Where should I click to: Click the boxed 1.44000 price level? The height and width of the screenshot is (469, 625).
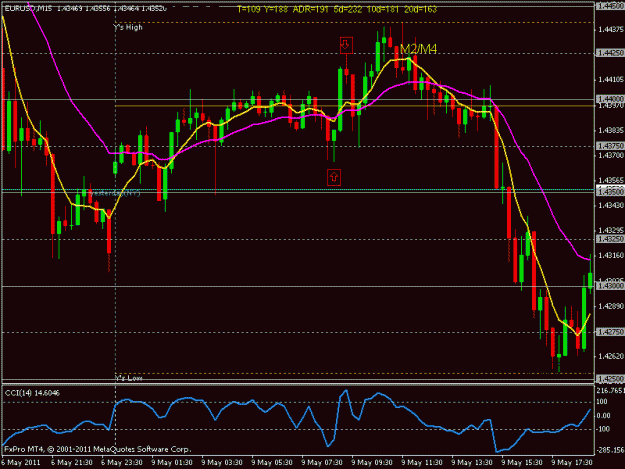(610, 98)
